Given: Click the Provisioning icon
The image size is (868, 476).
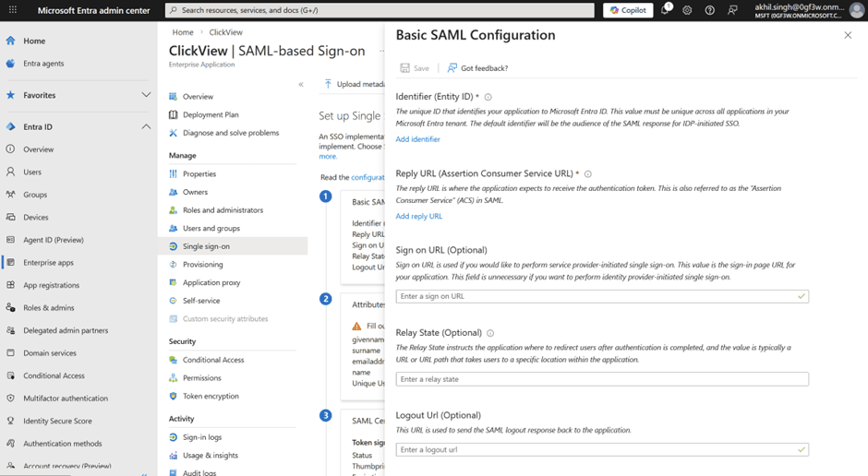Looking at the screenshot, I should (x=174, y=264).
